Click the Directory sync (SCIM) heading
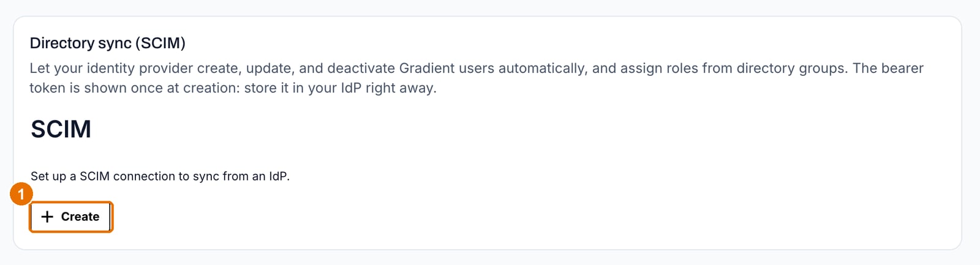 click(x=108, y=43)
